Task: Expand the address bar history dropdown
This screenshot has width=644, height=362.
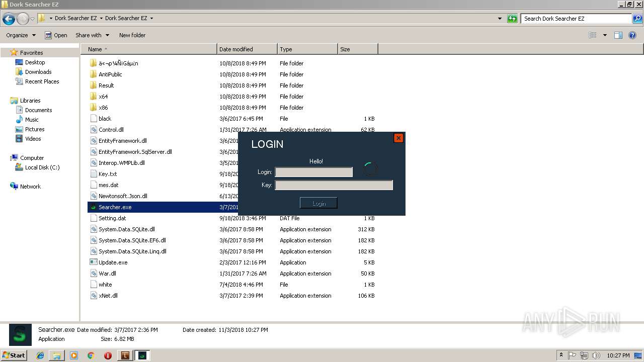Action: (500, 19)
